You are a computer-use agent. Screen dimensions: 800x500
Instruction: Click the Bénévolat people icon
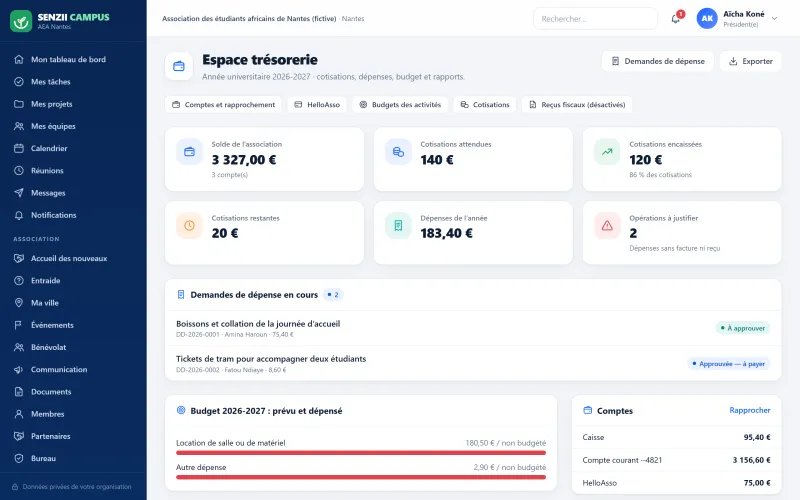pos(19,347)
